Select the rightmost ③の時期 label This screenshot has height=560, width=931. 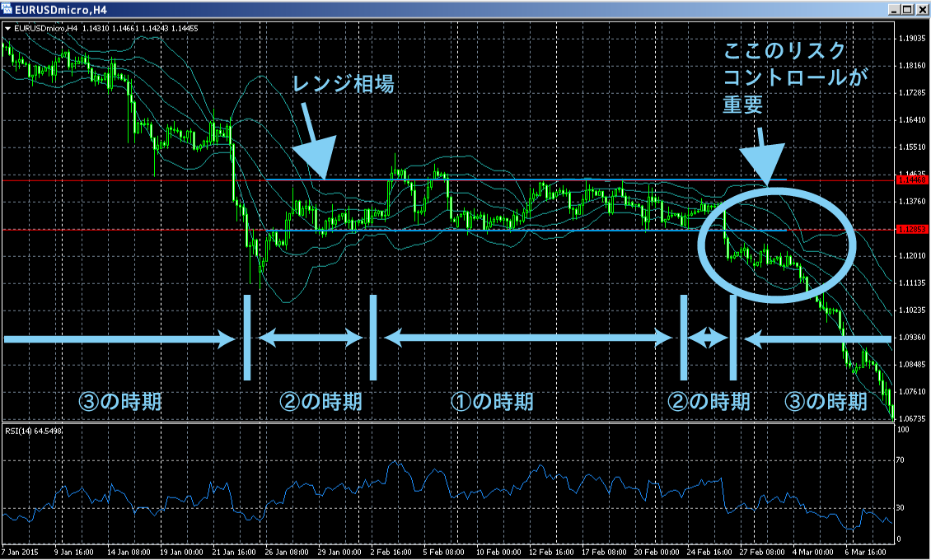pyautogui.click(x=825, y=402)
